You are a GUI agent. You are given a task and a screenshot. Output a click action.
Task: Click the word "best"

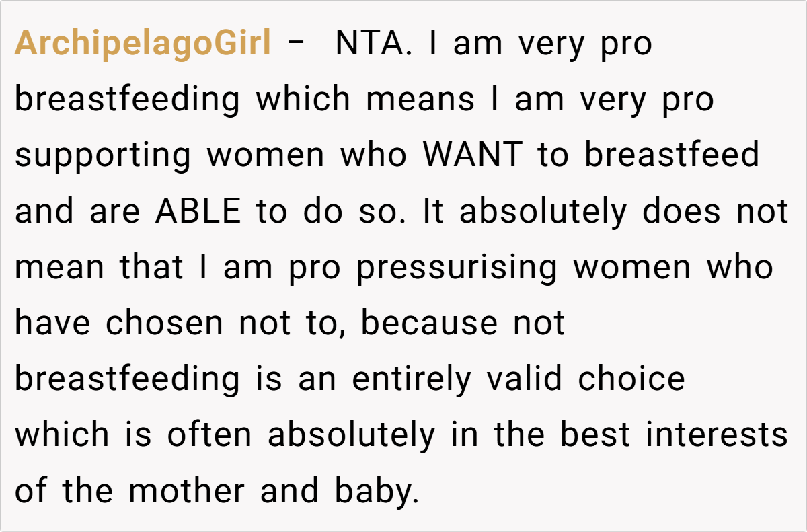(595, 434)
